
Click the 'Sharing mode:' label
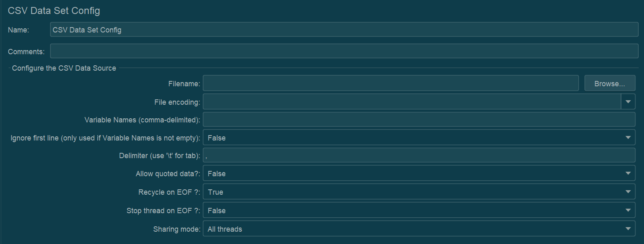coord(176,229)
